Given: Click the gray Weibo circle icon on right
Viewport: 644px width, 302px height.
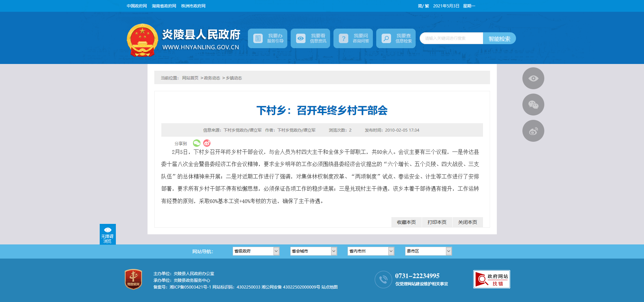Looking at the screenshot, I should (533, 131).
